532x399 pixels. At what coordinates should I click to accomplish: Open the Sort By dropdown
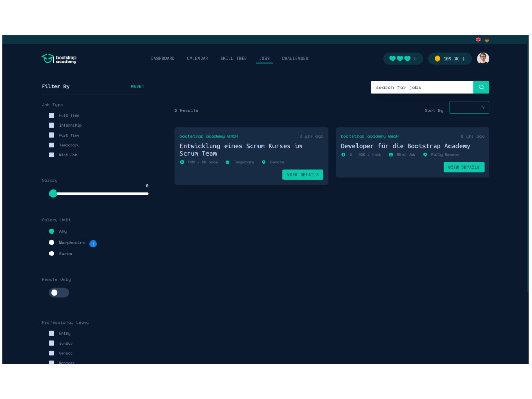pyautogui.click(x=469, y=107)
